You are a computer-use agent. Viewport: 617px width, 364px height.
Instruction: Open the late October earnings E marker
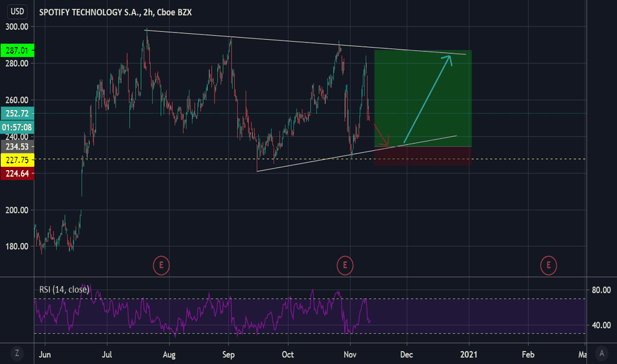click(345, 265)
